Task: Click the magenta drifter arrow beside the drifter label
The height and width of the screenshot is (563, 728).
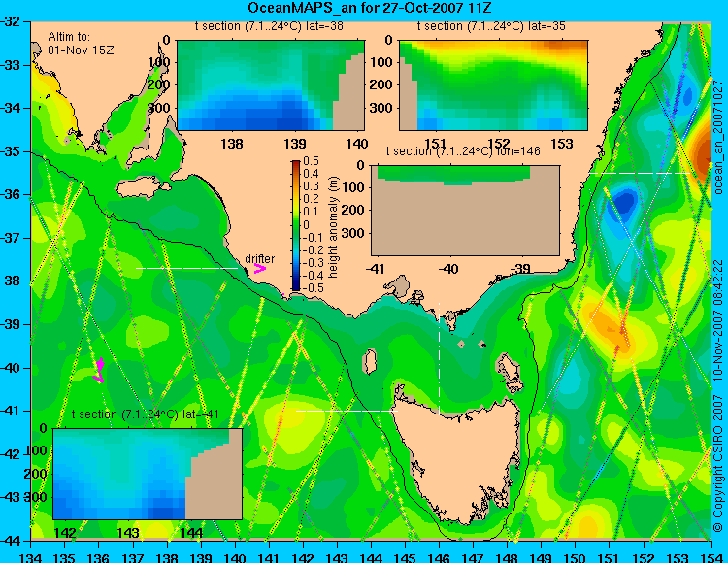Action: click(x=259, y=268)
